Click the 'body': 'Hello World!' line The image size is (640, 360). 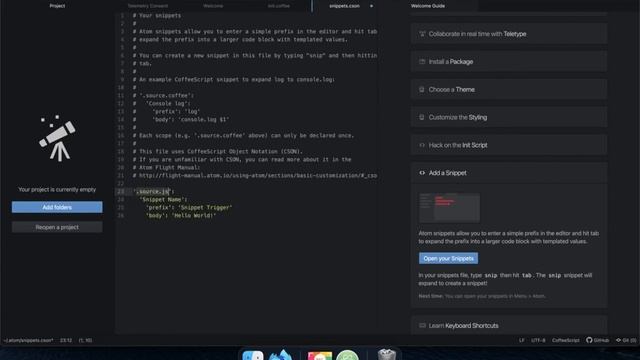(x=181, y=215)
